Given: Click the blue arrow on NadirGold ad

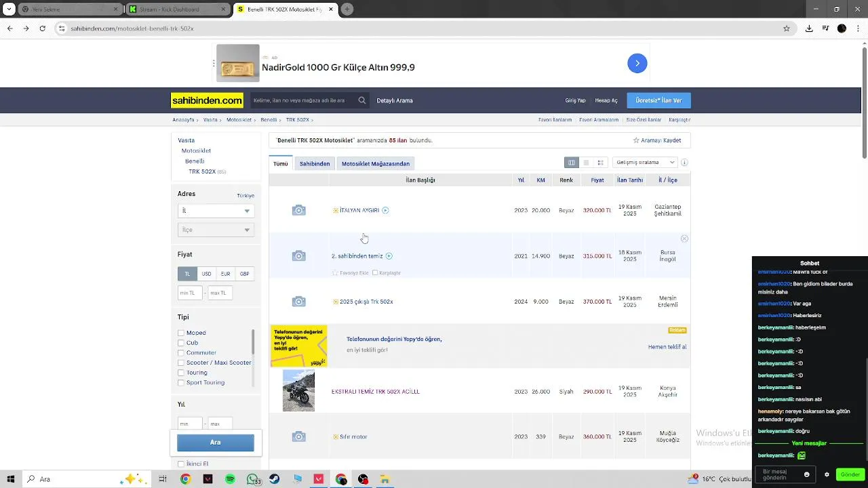Looking at the screenshot, I should pos(637,63).
